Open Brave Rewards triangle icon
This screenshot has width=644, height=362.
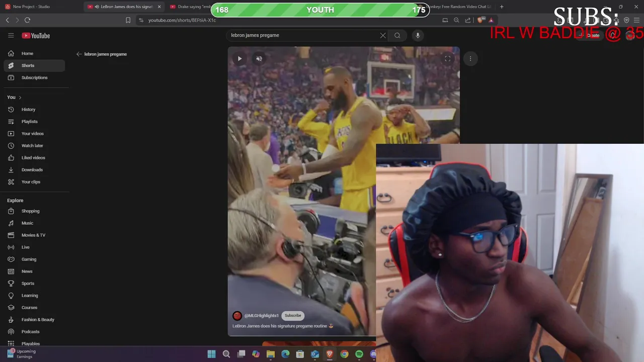click(x=491, y=20)
